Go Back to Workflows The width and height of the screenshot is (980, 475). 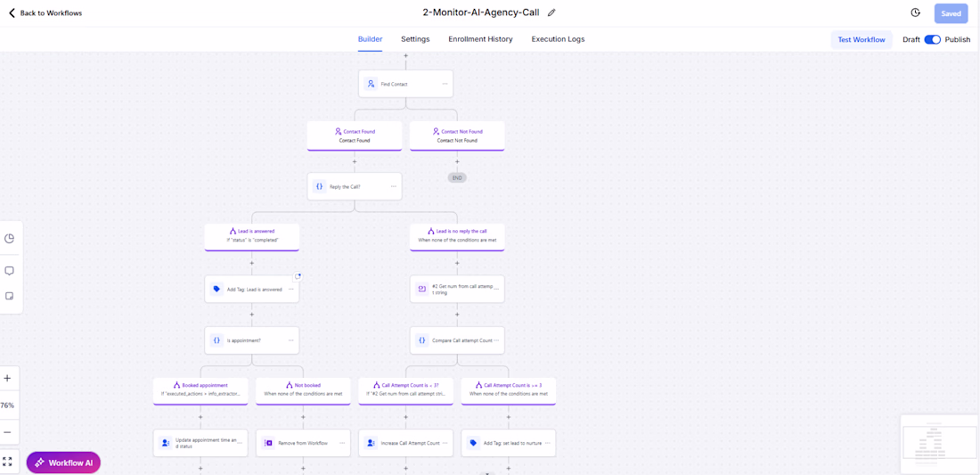(45, 13)
